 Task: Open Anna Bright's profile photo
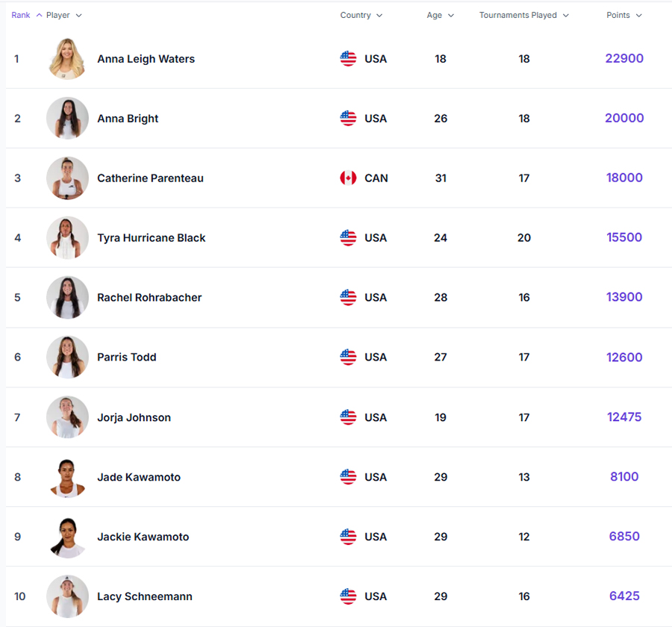67,118
